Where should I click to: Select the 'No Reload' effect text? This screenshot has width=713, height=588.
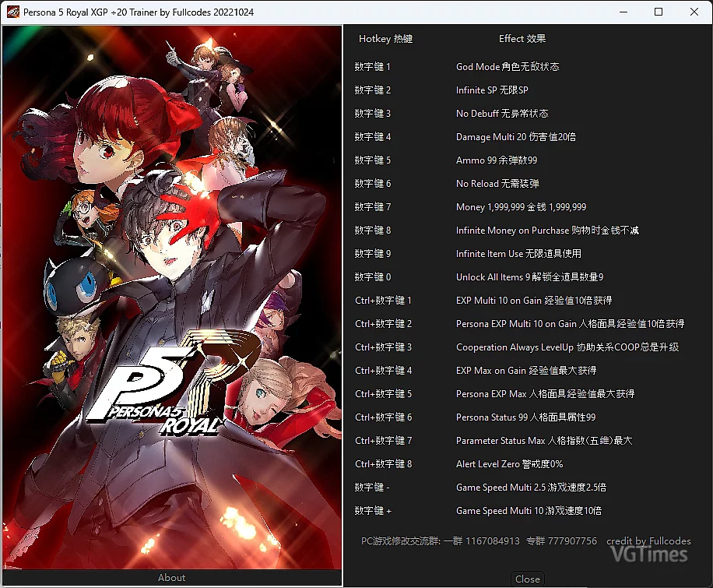pyautogui.click(x=497, y=183)
